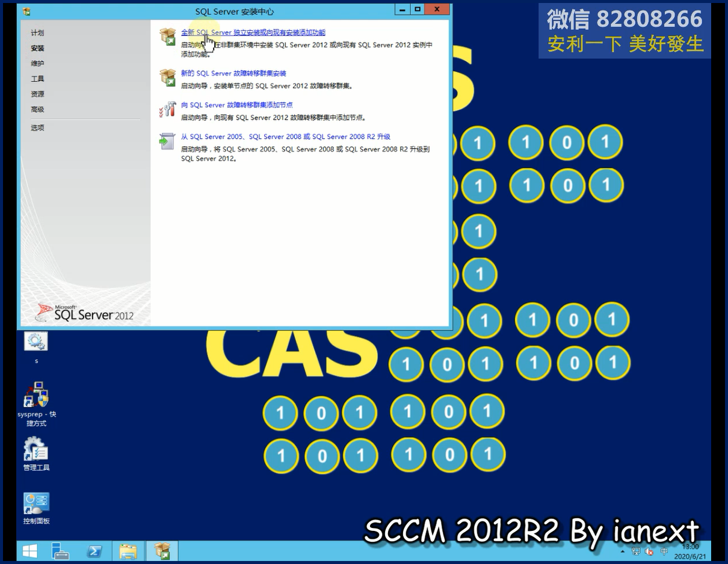Select the 控制面板 desktop icon

tap(36, 509)
